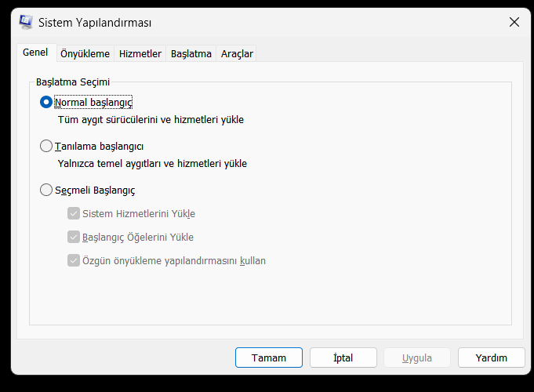Screen dimensions: 534x392
Task: Toggle Özgün önyükleme yapılandırmasını kullan checkbox
Action: click(74, 260)
